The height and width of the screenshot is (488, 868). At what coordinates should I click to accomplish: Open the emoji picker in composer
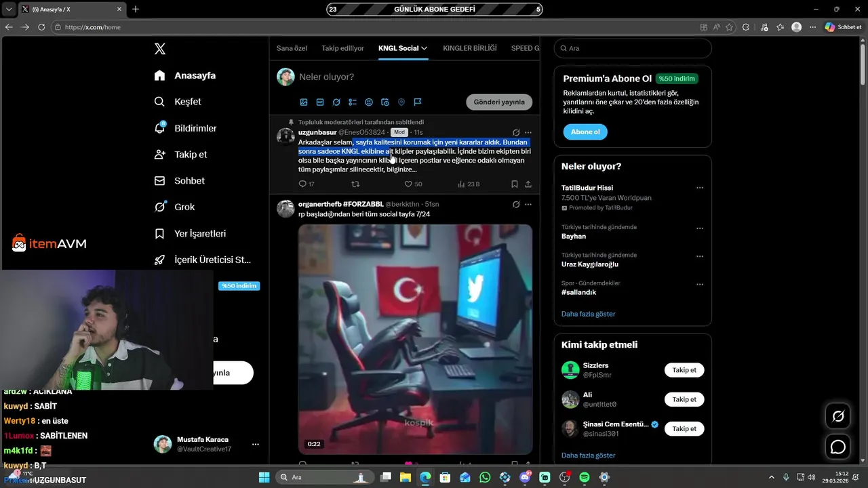(369, 102)
